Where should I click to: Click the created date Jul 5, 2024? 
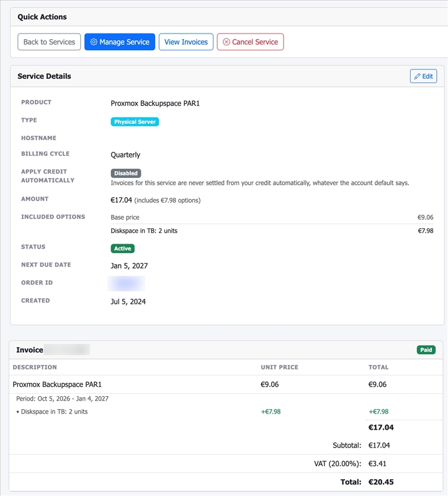point(128,302)
